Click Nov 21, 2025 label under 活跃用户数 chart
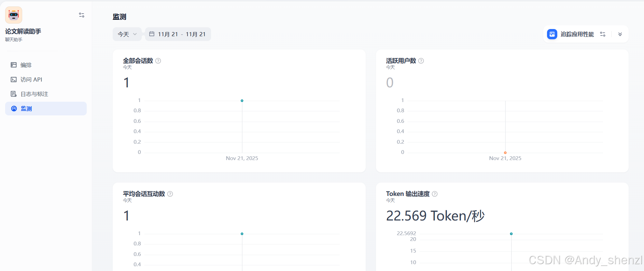 point(505,158)
